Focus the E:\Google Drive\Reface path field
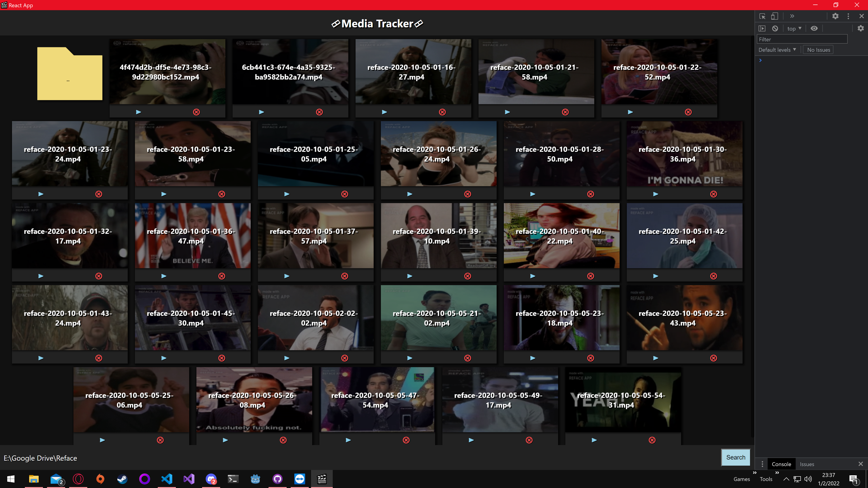This screenshot has height=488, width=868. (x=360, y=458)
